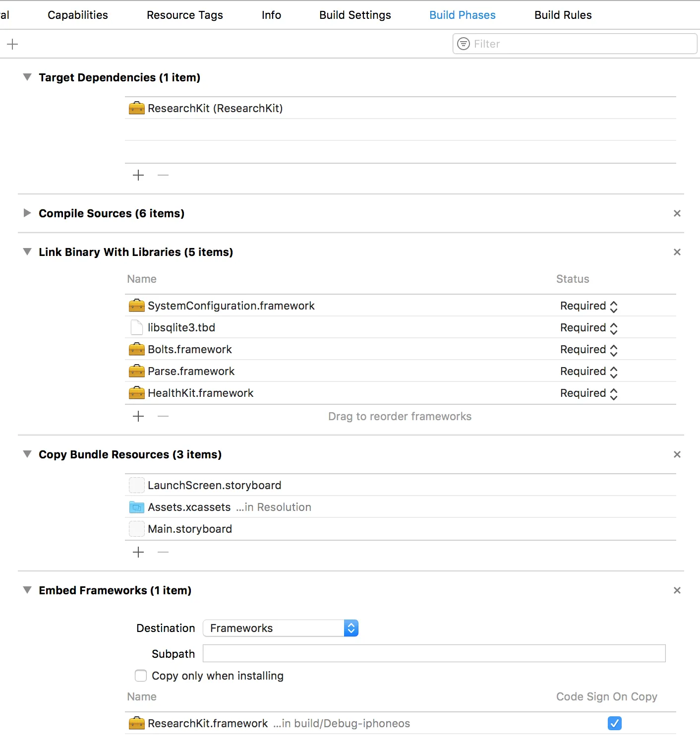Click the Subpath input field
700x755 pixels.
[x=434, y=654]
